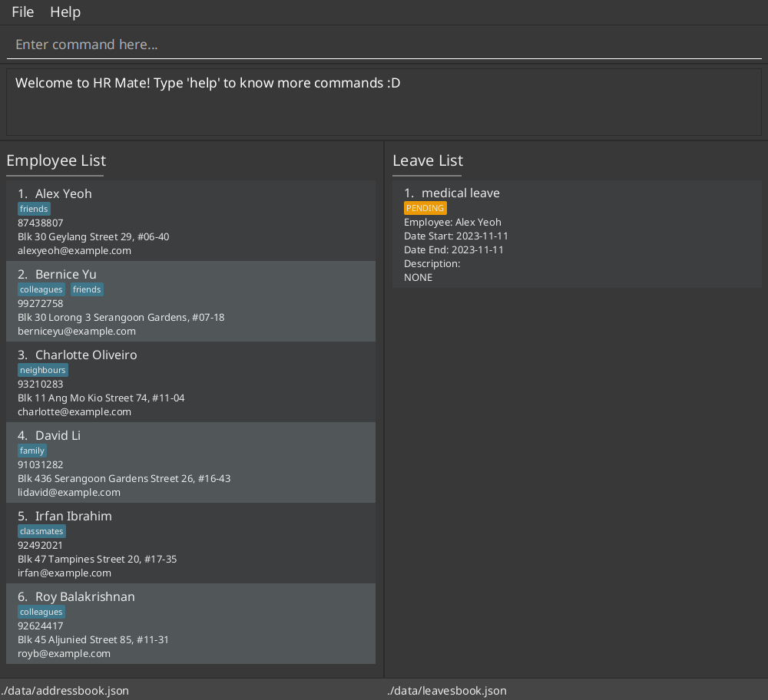768x700 pixels.
Task: Click address Blk 30 Lorong 3 Serangoon Gardens
Action: click(x=121, y=317)
